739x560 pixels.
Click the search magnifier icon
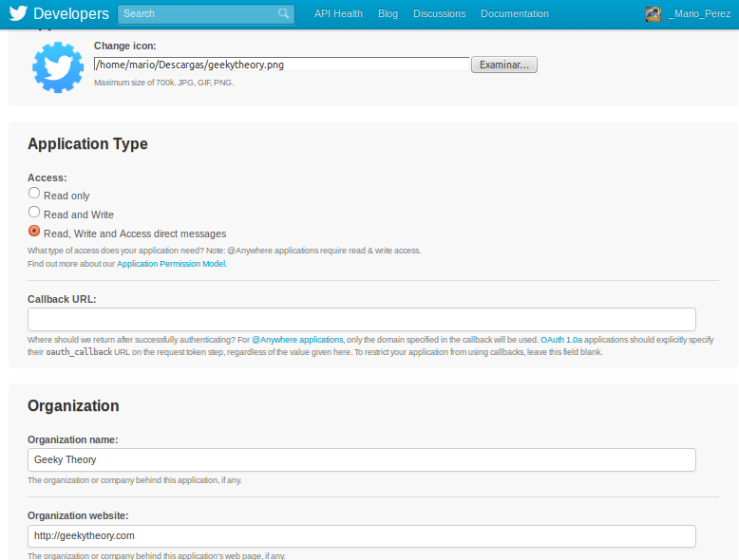tap(283, 13)
